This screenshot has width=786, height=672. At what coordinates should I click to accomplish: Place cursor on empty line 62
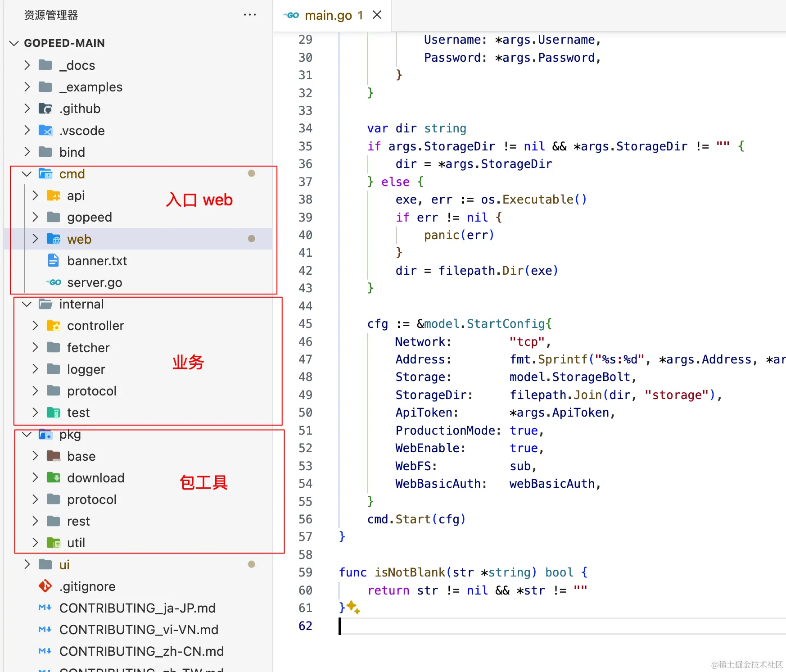click(562, 626)
